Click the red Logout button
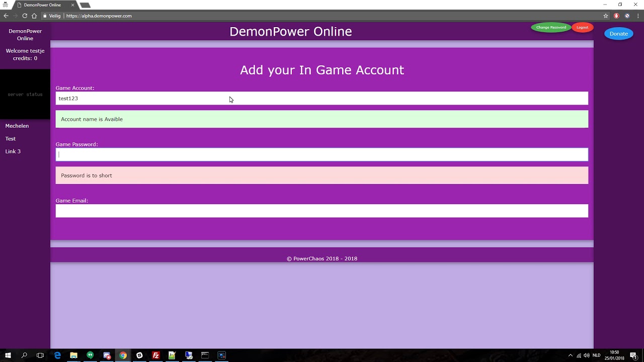The image size is (644, 362). (x=583, y=28)
